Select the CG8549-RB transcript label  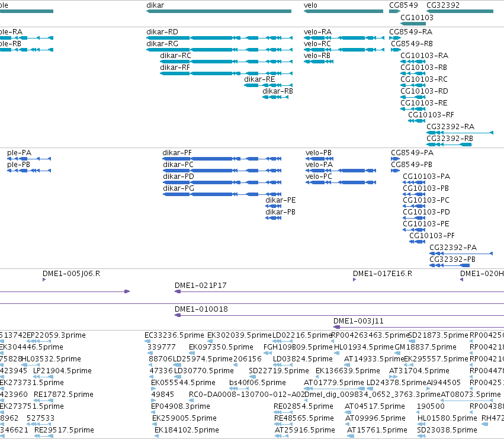point(412,44)
